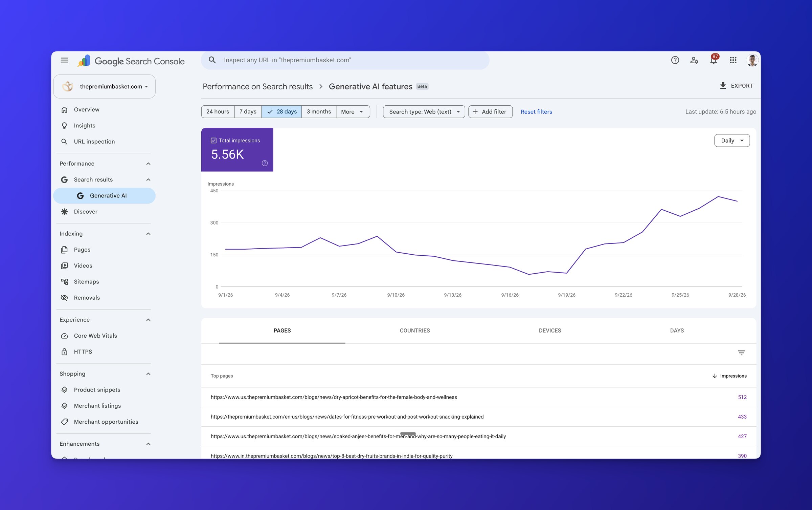This screenshot has width=812, height=510.
Task: Open the account profile avatar
Action: pos(752,60)
